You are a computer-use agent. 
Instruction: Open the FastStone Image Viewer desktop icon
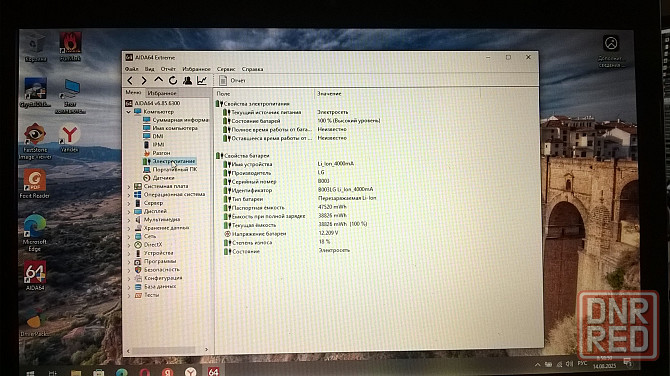(x=35, y=141)
